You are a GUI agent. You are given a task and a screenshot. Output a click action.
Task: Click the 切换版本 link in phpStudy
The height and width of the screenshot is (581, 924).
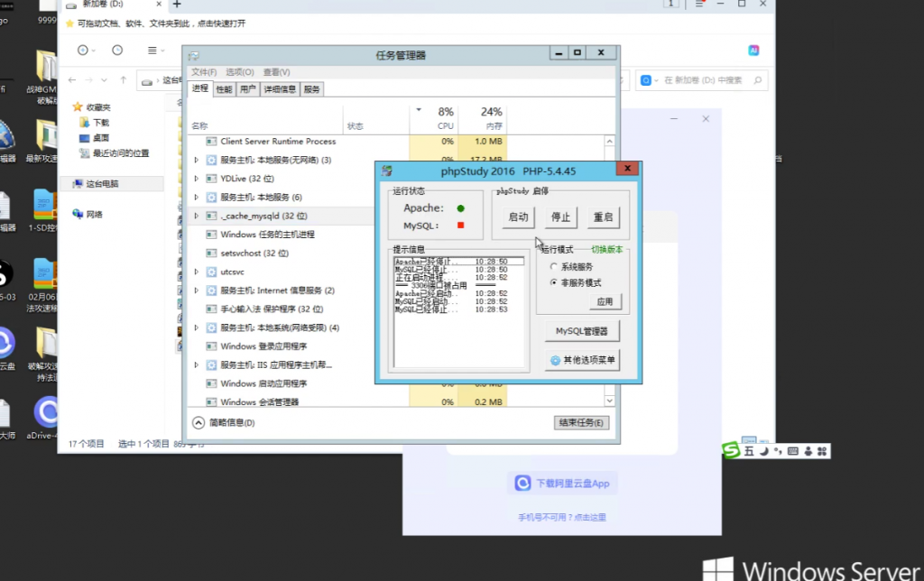pos(607,249)
